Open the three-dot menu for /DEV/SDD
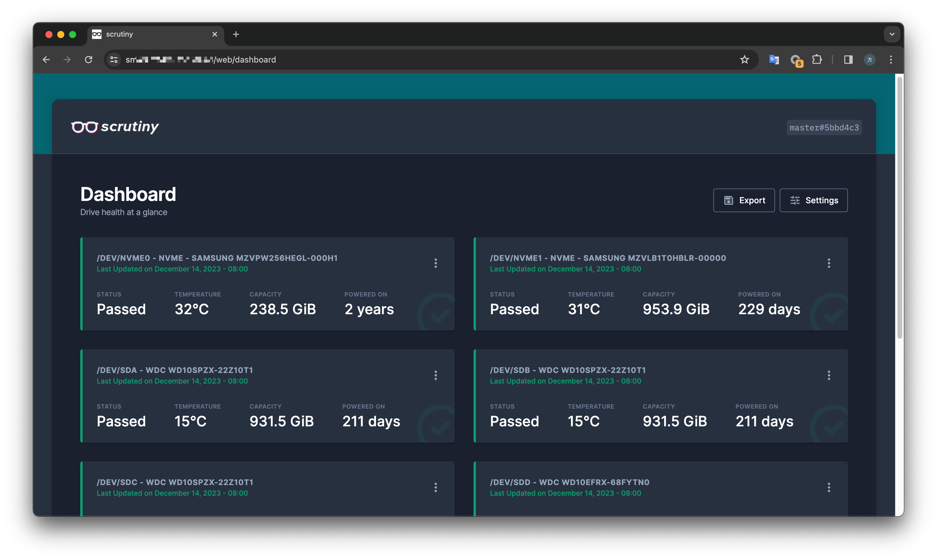937x560 pixels. 829,487
